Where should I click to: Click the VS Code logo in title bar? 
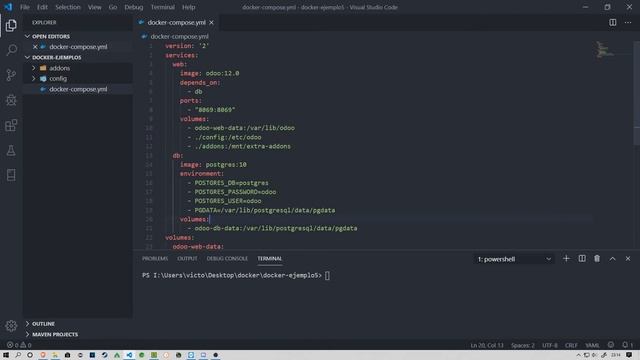(x=8, y=7)
